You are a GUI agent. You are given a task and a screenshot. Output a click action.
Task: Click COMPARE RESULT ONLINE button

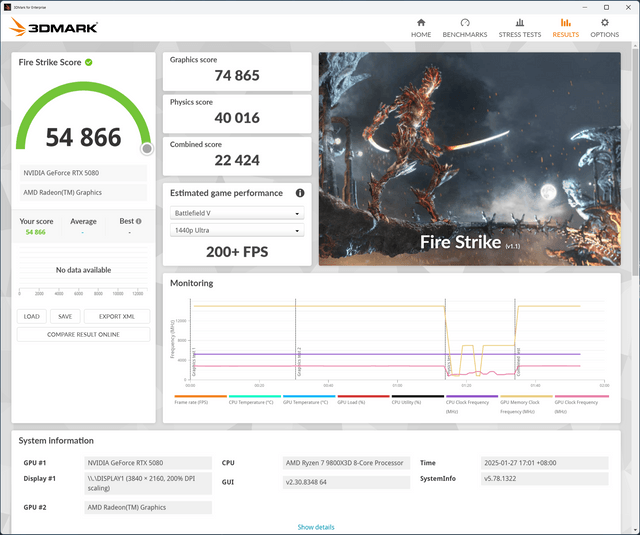(x=83, y=334)
